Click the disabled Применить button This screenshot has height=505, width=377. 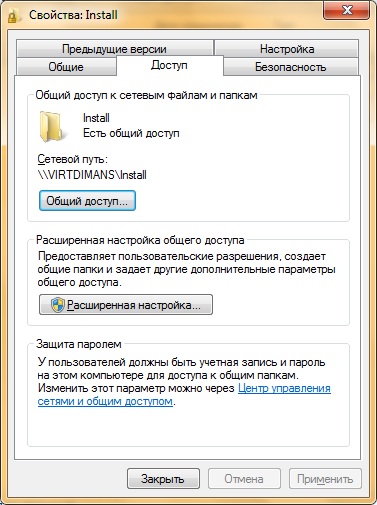tap(325, 479)
